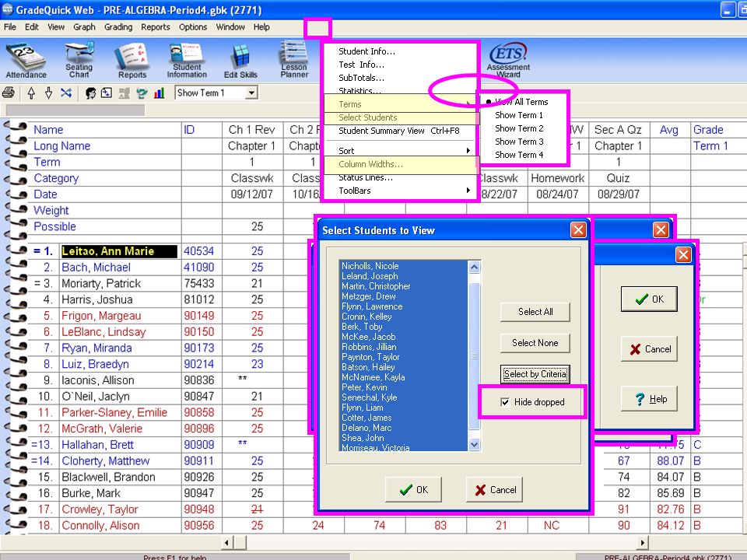The image size is (747, 560).
Task: Launch the Edit Skills cube icon
Action: point(240,60)
